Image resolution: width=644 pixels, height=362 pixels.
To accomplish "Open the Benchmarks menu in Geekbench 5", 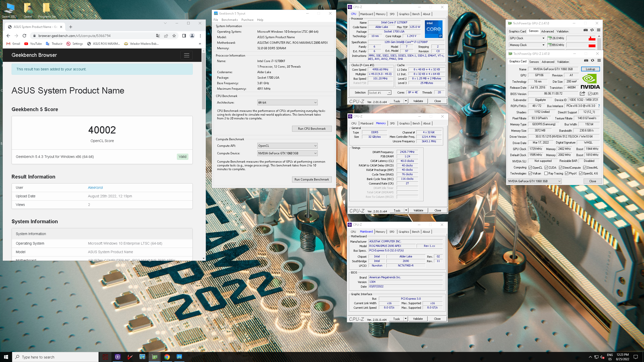I will 230,20.
